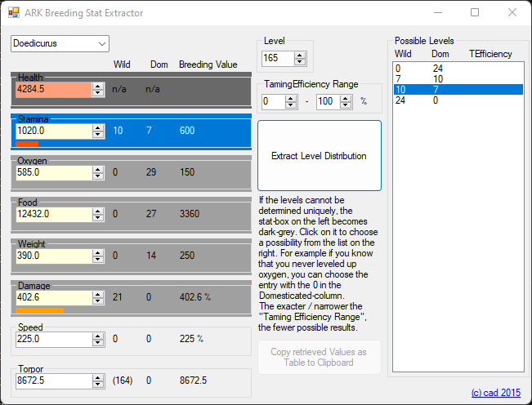Increase Torpor value with up arrow
This screenshot has height=405, width=532.
point(98,378)
